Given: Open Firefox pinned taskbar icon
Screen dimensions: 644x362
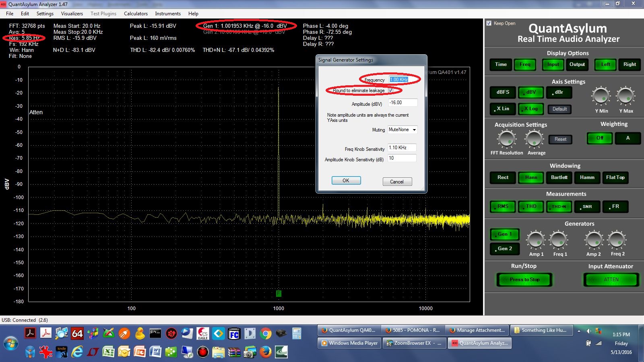Looking at the screenshot, I should point(266,352).
